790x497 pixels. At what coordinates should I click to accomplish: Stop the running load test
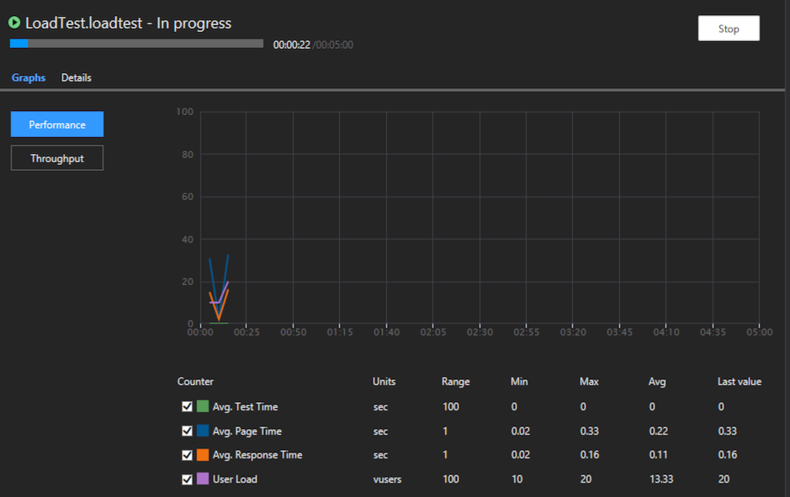point(729,28)
